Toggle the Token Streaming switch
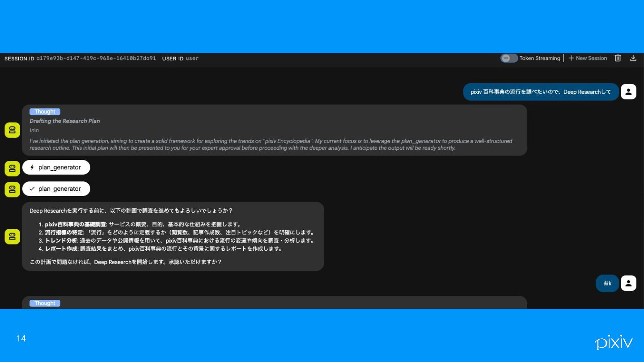The height and width of the screenshot is (362, 644). 509,58
